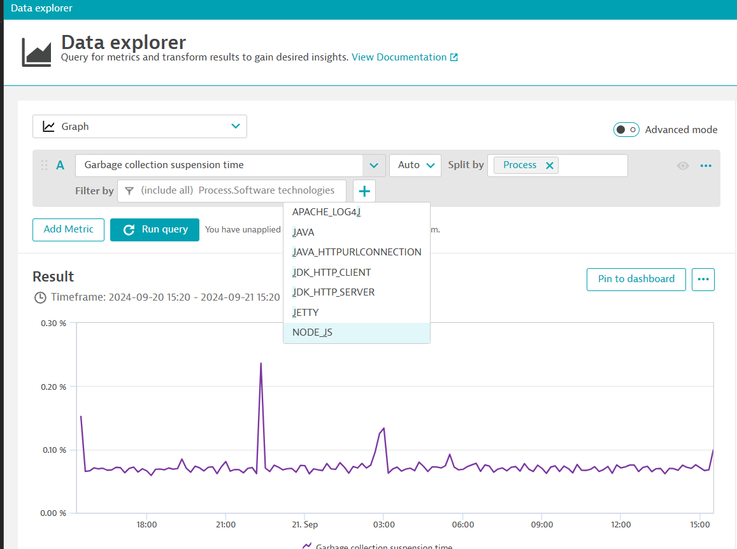
Task: Click the drag handle beside metric A
Action: 44,166
